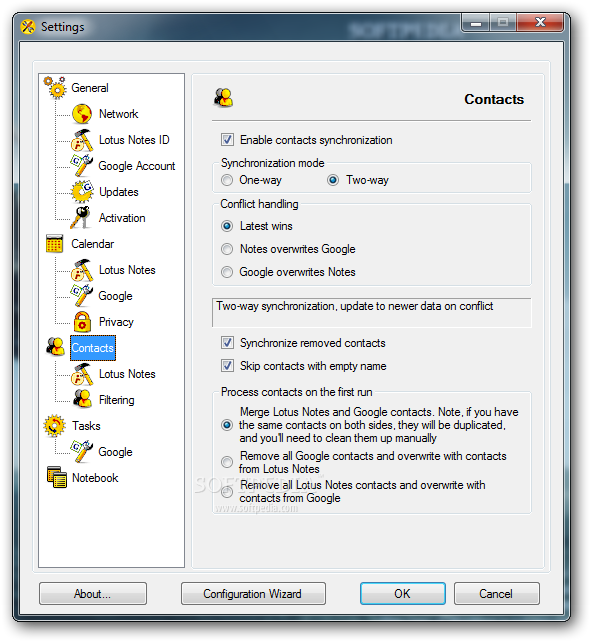Click the two-way synchronization description box

coord(371,313)
